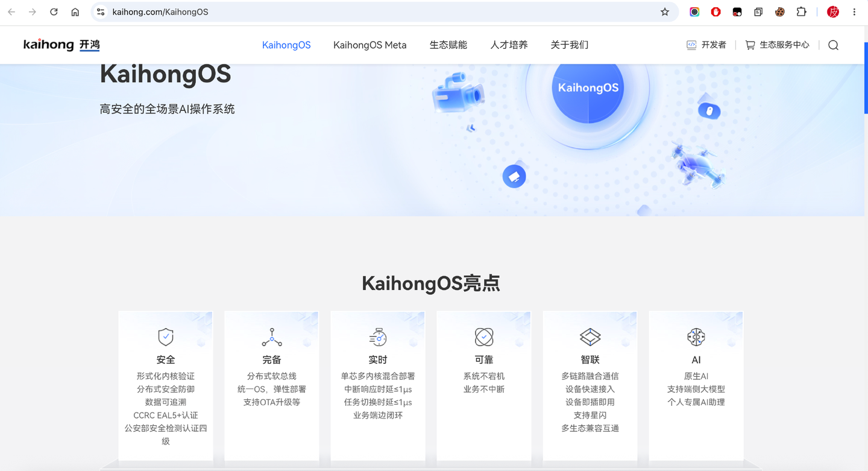This screenshot has height=471, width=868.
Task: Click the 支持端侧大模型 line
Action: point(696,390)
